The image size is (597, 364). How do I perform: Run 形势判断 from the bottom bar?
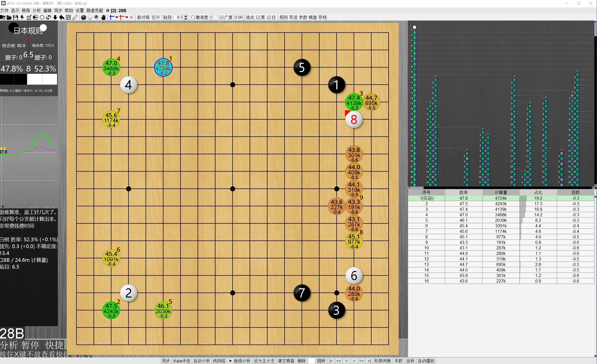click(x=383, y=361)
